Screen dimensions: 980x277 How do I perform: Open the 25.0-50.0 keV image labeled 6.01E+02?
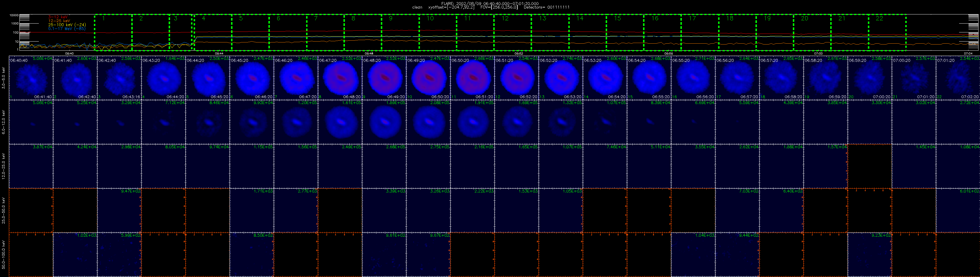[958, 210]
